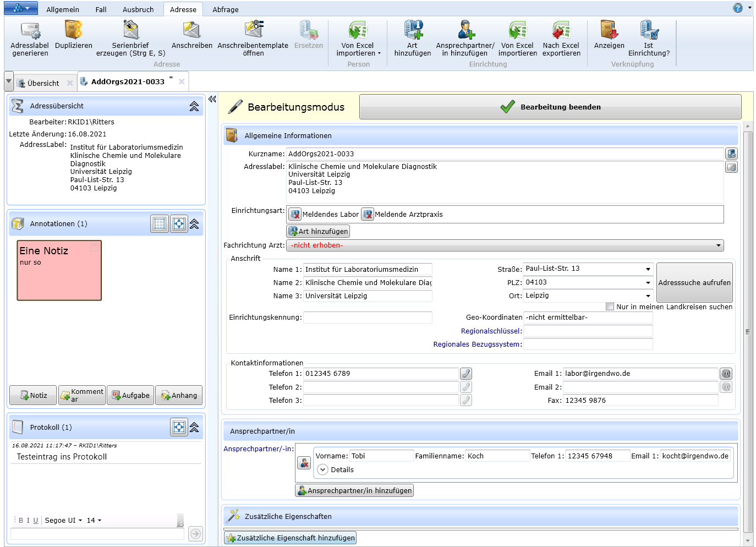Viewport: 756px width, 547px height.
Task: Click into the Einrichtungskennung input field
Action: point(368,318)
